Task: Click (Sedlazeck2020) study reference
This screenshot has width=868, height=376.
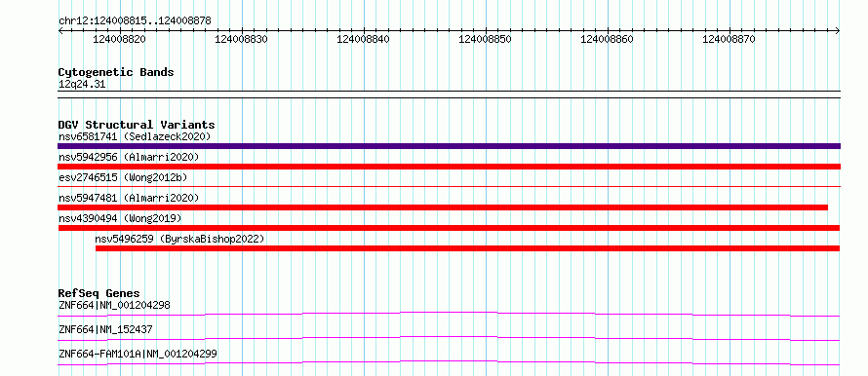Action: pos(167,136)
